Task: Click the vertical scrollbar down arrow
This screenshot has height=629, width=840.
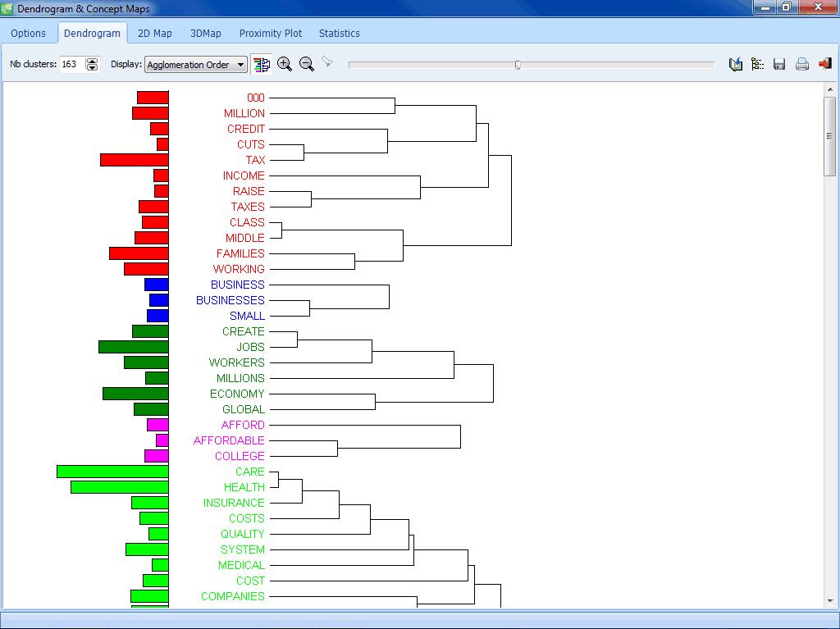Action: (830, 601)
